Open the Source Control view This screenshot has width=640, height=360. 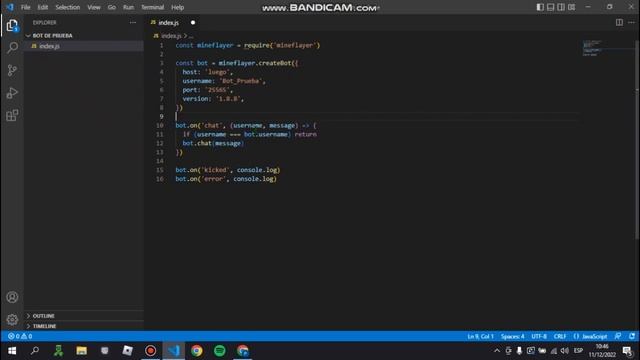(x=12, y=70)
